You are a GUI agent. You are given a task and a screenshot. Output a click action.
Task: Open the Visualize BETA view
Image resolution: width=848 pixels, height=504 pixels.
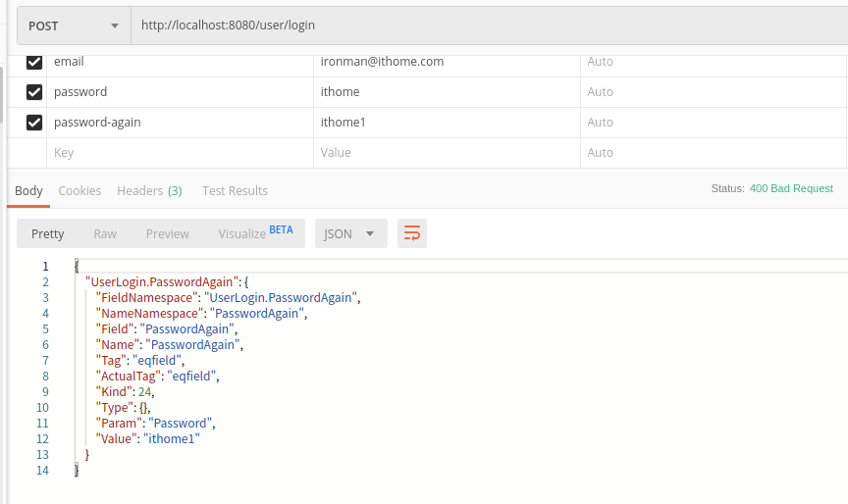[255, 233]
